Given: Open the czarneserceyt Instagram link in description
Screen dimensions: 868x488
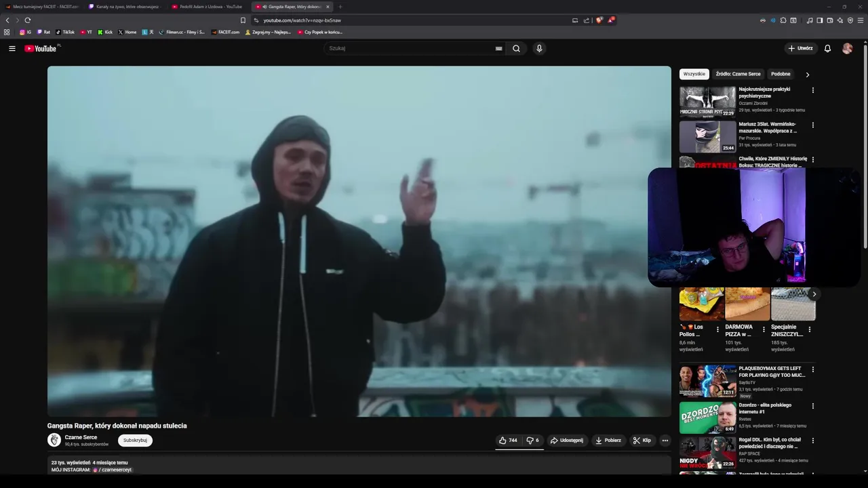Looking at the screenshot, I should [113, 470].
